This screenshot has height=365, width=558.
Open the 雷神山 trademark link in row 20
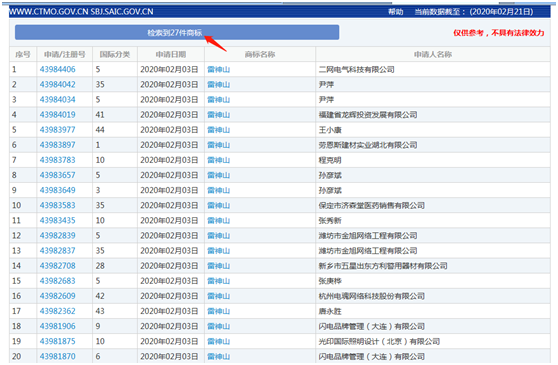219,357
